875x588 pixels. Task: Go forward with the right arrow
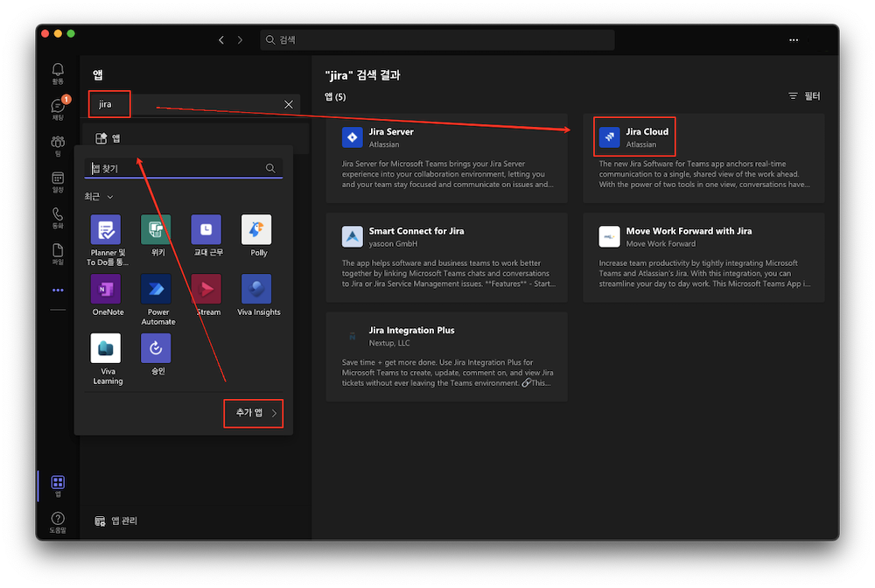[x=240, y=39]
